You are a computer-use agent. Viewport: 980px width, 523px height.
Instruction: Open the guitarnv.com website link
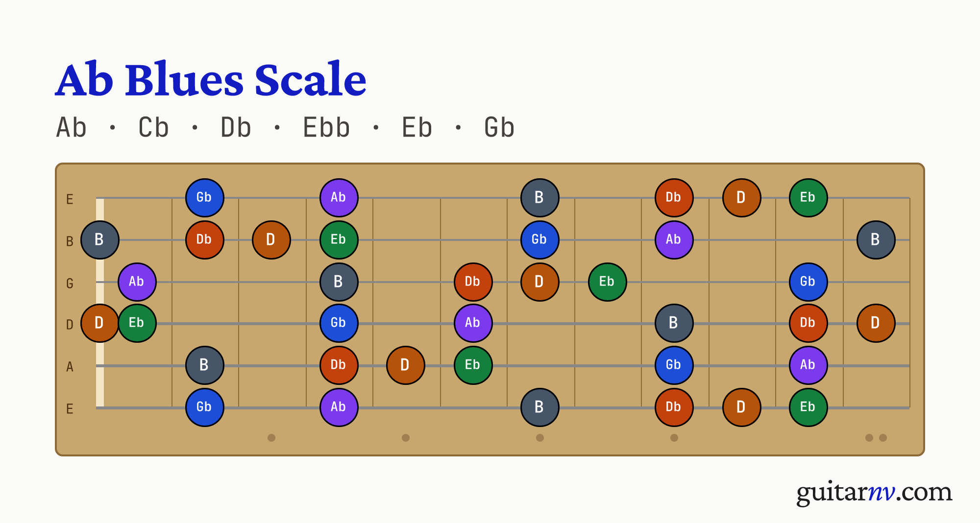874,492
